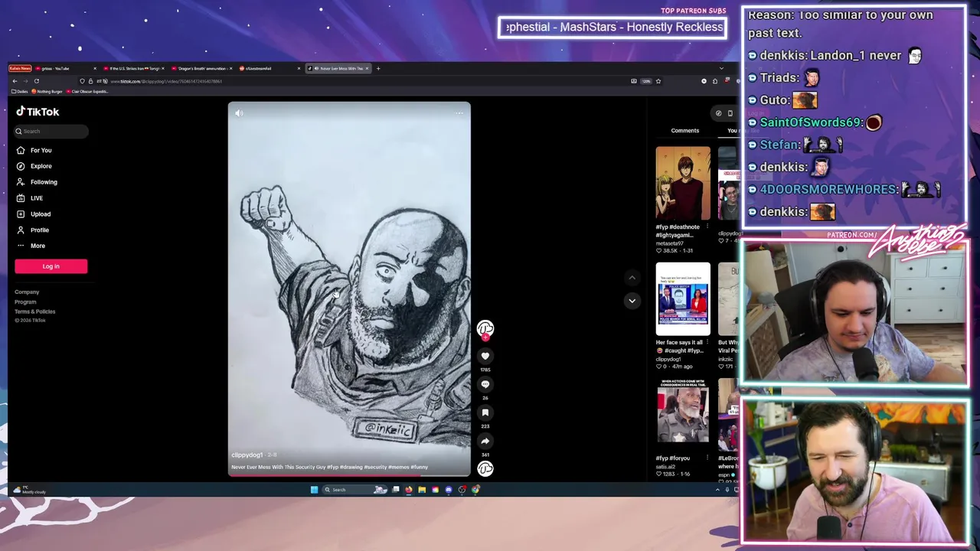Open the TikTok search field

tap(51, 131)
